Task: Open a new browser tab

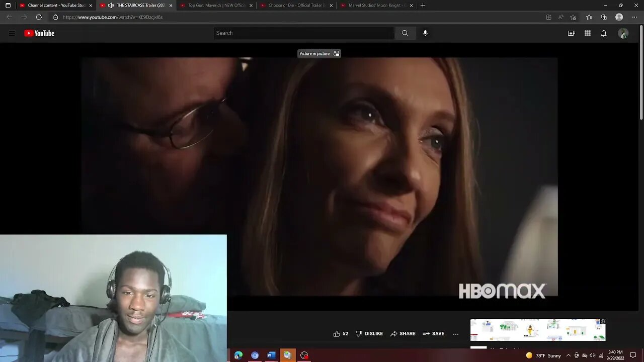Action: tap(423, 6)
